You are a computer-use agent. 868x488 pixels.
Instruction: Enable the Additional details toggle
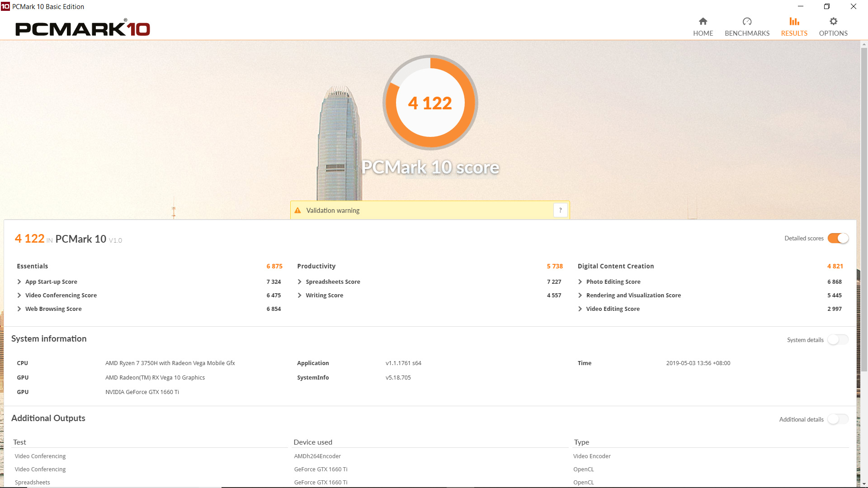pos(838,419)
